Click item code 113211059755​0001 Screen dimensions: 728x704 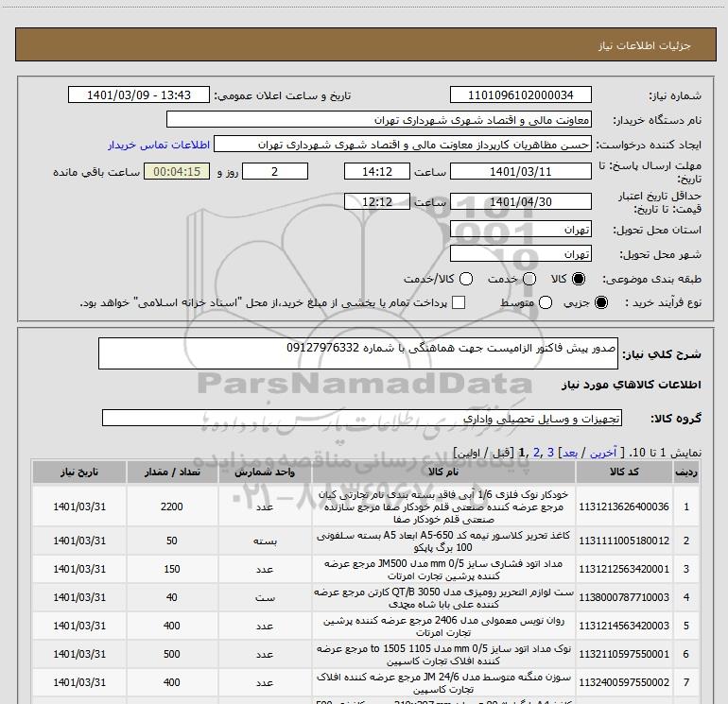click(x=624, y=654)
